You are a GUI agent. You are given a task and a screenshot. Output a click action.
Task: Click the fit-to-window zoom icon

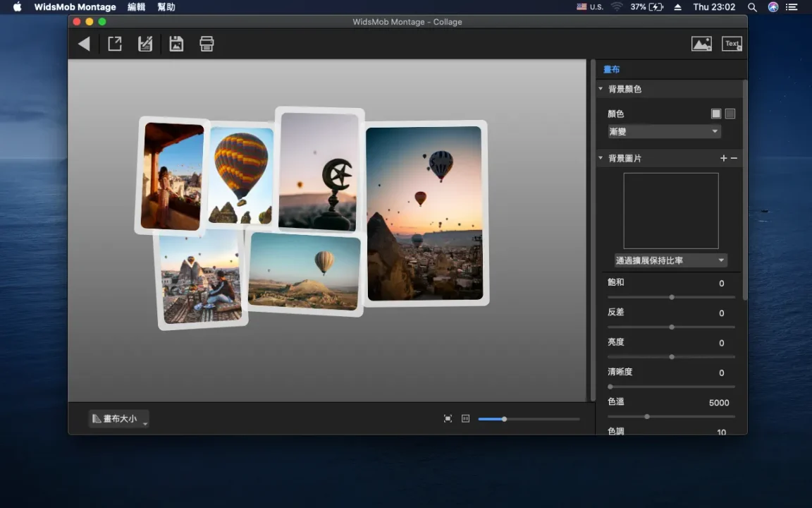tap(448, 419)
